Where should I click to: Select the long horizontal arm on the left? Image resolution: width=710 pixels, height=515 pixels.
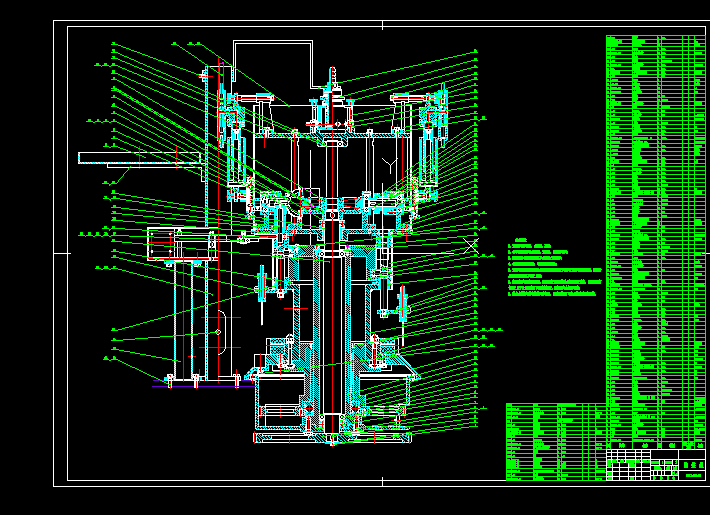pos(139,158)
